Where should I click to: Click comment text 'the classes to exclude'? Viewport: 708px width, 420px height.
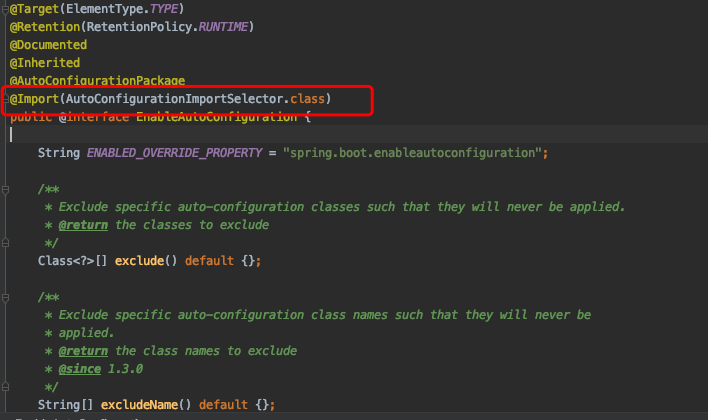pyautogui.click(x=192, y=225)
